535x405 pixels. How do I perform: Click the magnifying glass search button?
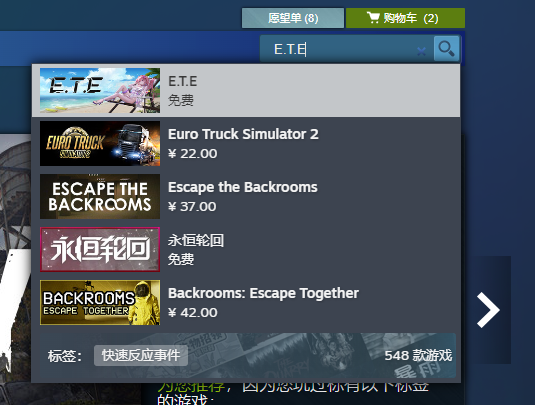(446, 49)
